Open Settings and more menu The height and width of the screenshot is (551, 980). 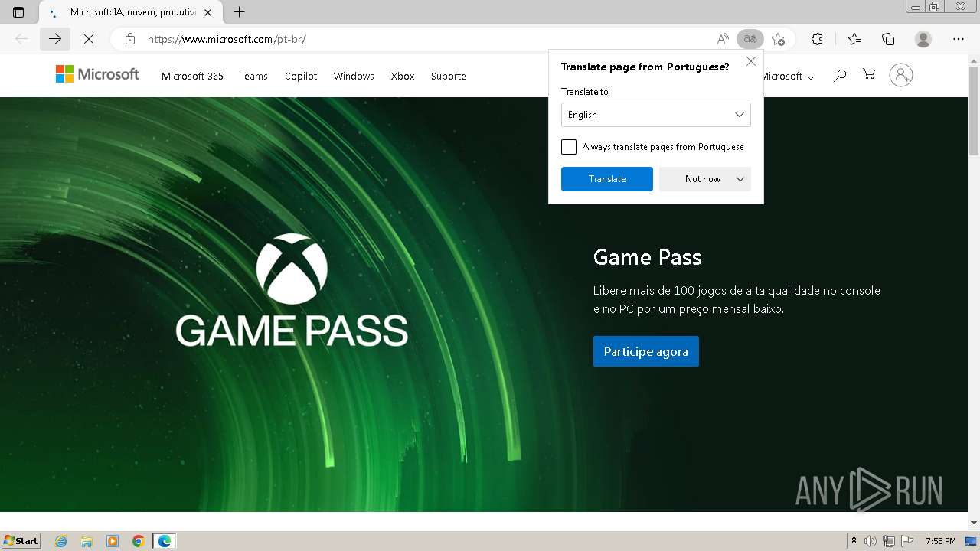tap(959, 39)
